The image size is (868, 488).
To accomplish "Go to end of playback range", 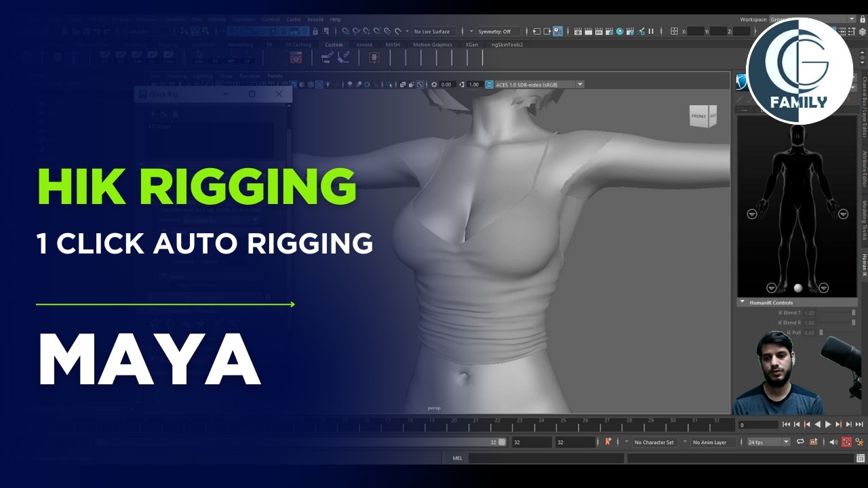I will [x=859, y=424].
